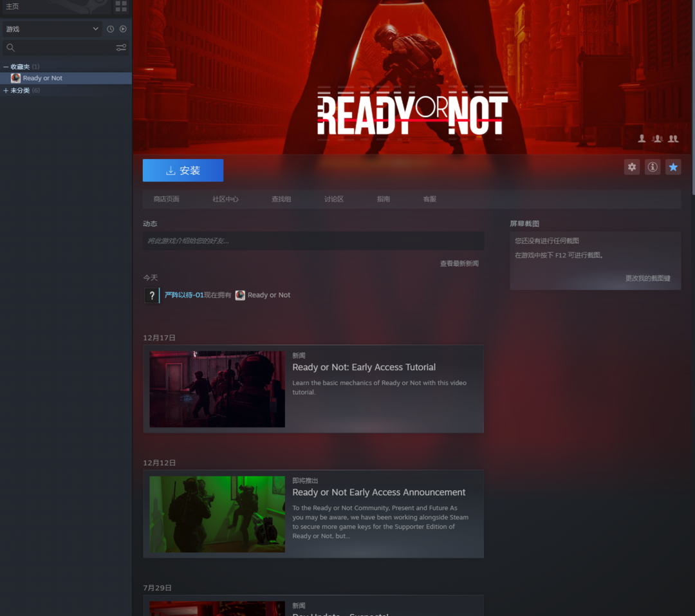Click the clock recent-activity sort icon
695x616 pixels.
[110, 29]
